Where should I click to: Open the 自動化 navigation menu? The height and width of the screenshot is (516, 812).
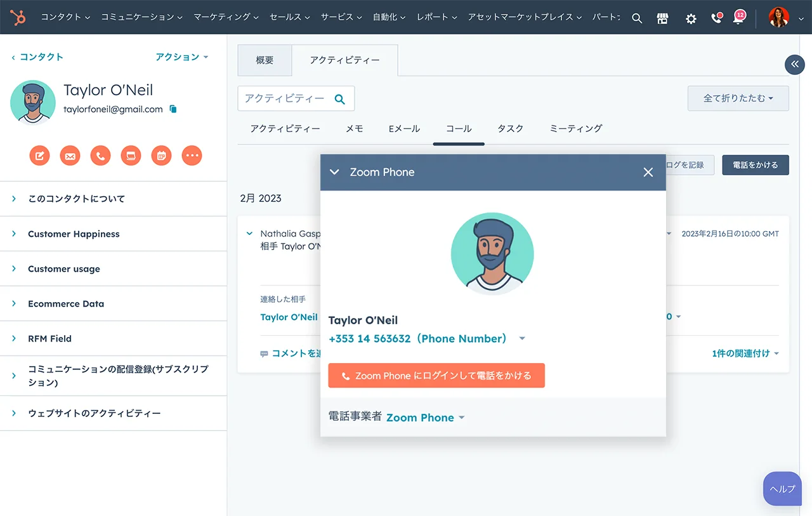[390, 17]
